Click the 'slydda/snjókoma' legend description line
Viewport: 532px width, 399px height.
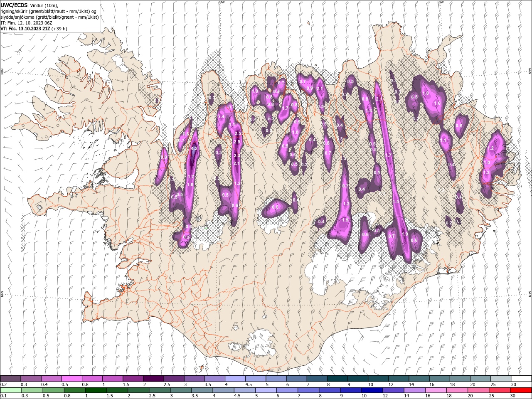[x=49, y=17]
